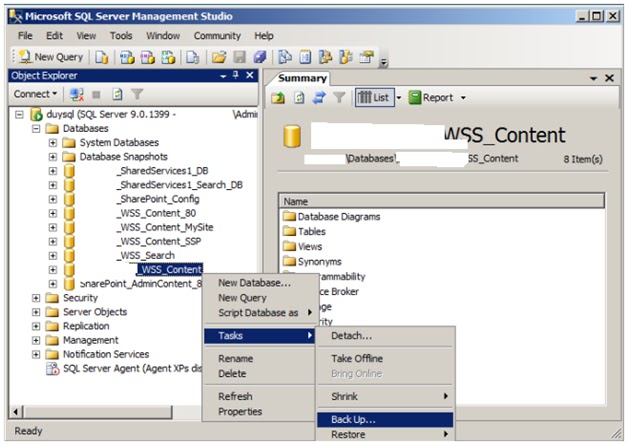Open the Summary active files dropdown arrow
The image size is (628, 445).
594,79
